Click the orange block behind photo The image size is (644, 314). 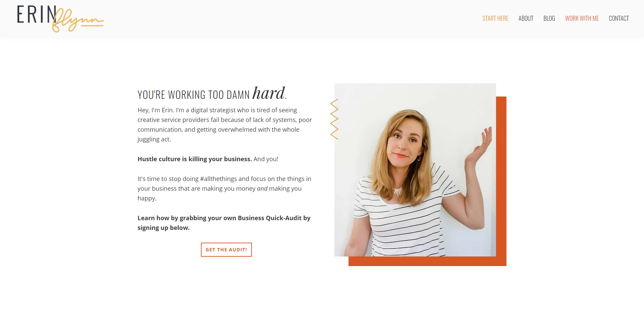[x=501, y=181]
